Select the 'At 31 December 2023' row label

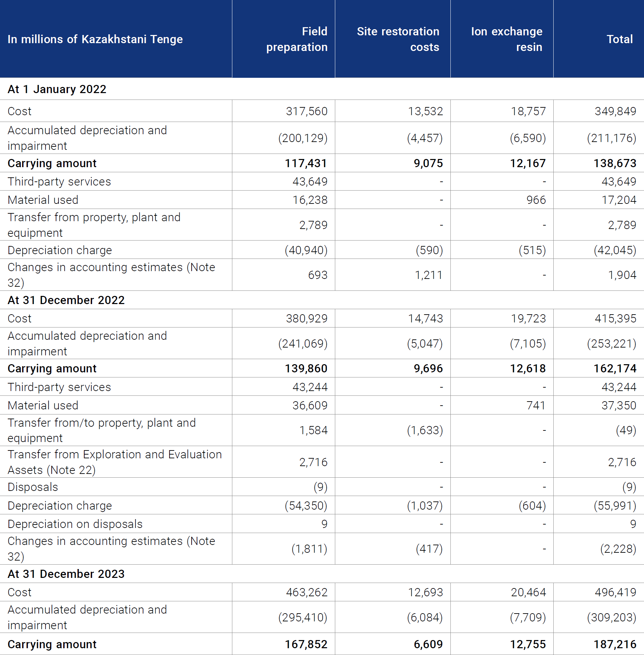pyautogui.click(x=66, y=574)
